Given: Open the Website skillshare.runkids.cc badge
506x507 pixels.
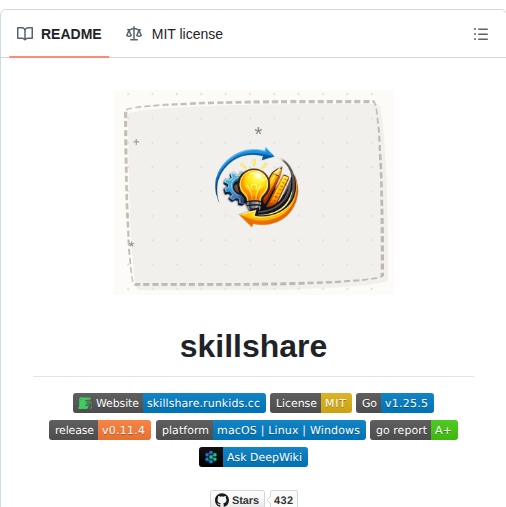Looking at the screenshot, I should point(169,403).
